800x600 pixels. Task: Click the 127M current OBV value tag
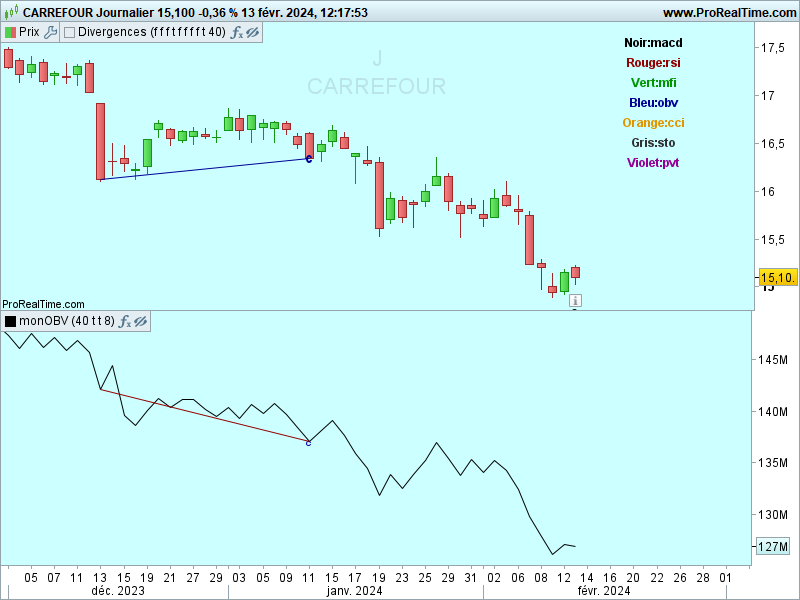point(773,546)
